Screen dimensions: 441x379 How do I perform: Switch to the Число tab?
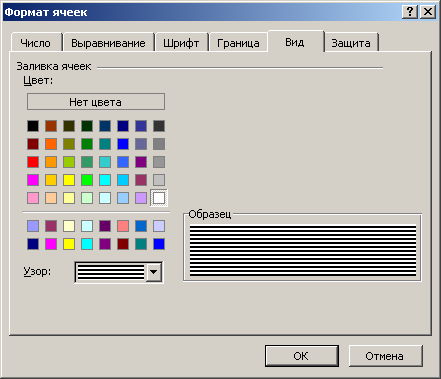pos(36,43)
